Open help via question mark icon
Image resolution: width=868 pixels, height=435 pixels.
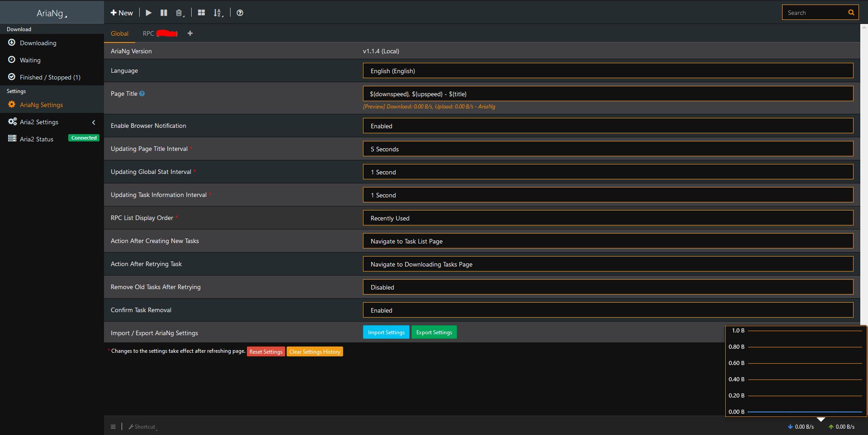coord(240,13)
